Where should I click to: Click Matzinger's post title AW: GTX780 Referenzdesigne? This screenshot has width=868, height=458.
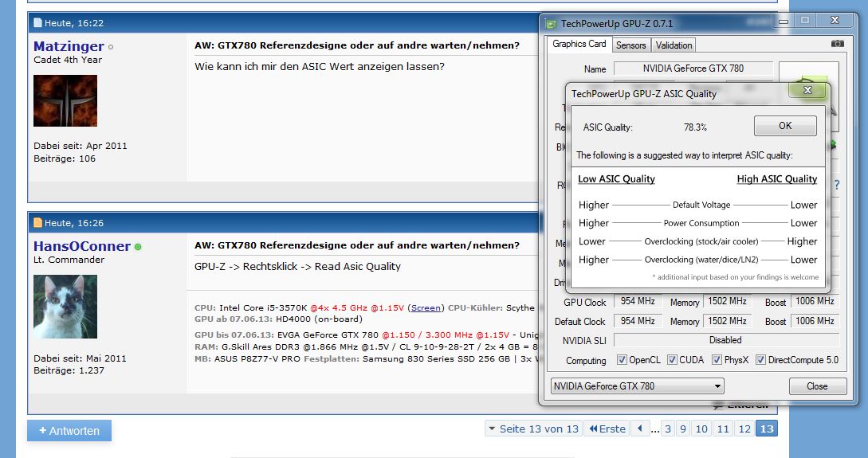tap(357, 45)
